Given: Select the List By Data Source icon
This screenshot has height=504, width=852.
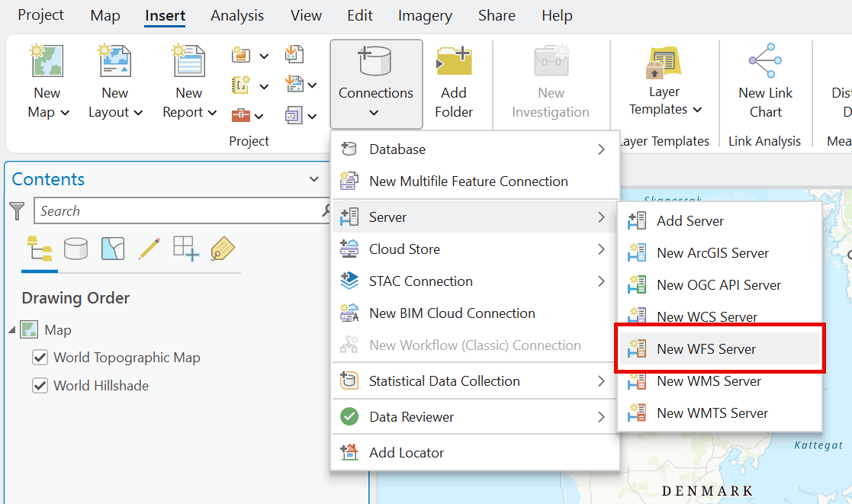Looking at the screenshot, I should click(x=76, y=249).
